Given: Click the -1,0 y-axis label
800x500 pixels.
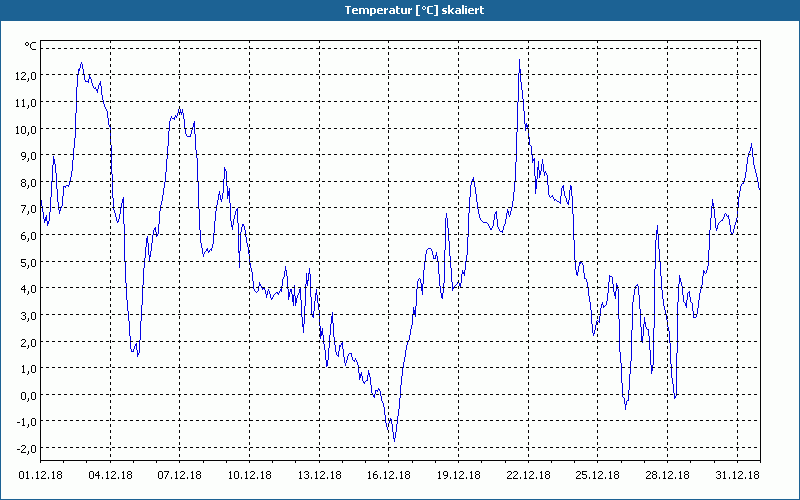Looking at the screenshot, I should (27, 422).
